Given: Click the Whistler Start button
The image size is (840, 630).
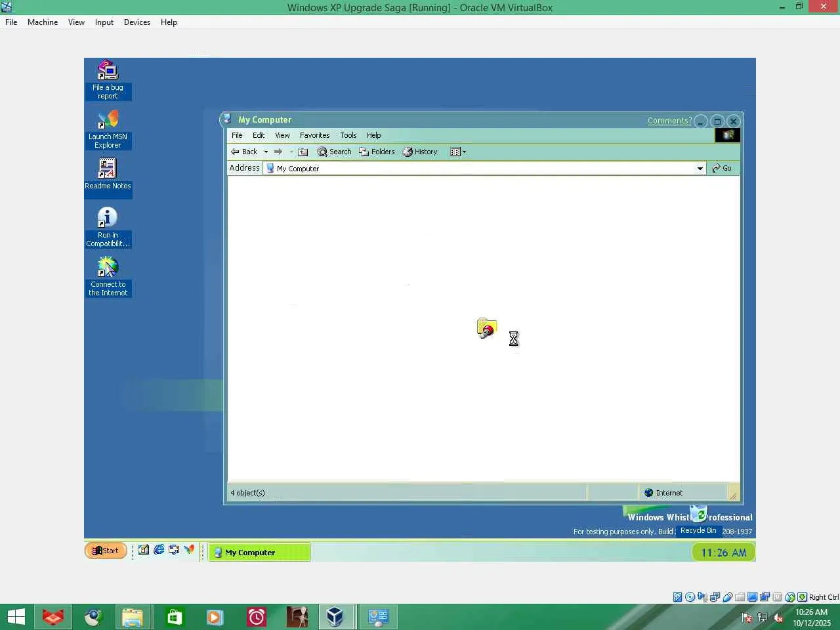Looking at the screenshot, I should click(x=106, y=551).
